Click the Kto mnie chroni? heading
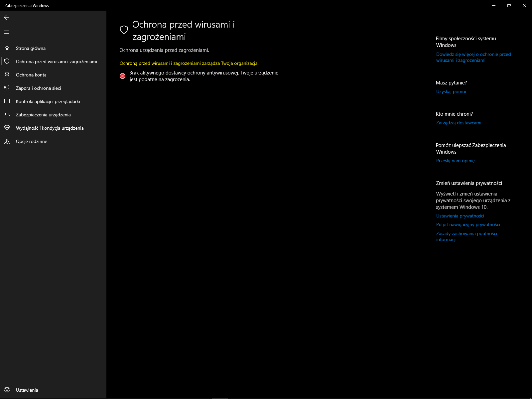Viewport: 532px width, 399px height. [455, 114]
